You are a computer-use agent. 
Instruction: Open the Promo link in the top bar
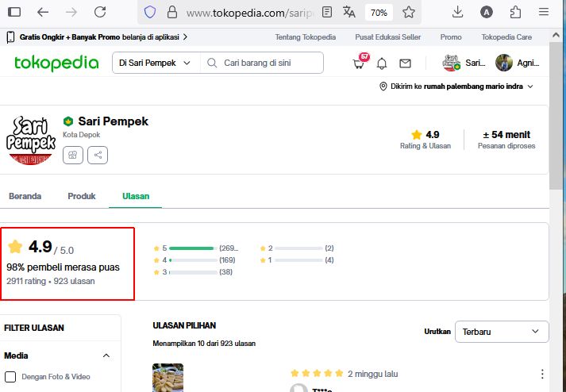(x=451, y=37)
